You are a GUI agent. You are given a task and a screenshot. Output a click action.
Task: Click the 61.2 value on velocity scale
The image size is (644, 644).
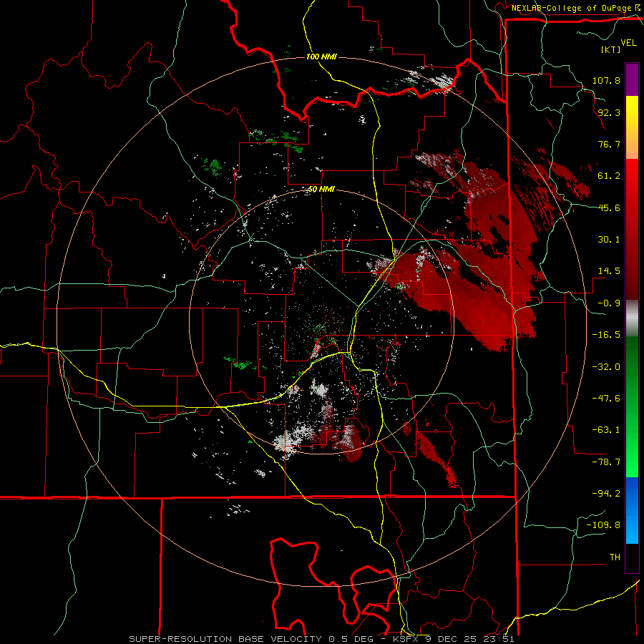tap(609, 176)
